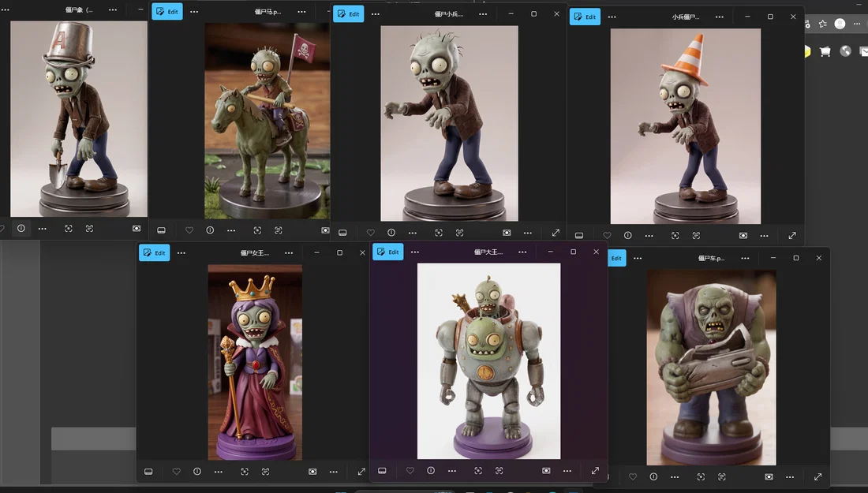Image resolution: width=868 pixels, height=493 pixels.
Task: View file info in 僵尸马 window
Action: [210, 230]
